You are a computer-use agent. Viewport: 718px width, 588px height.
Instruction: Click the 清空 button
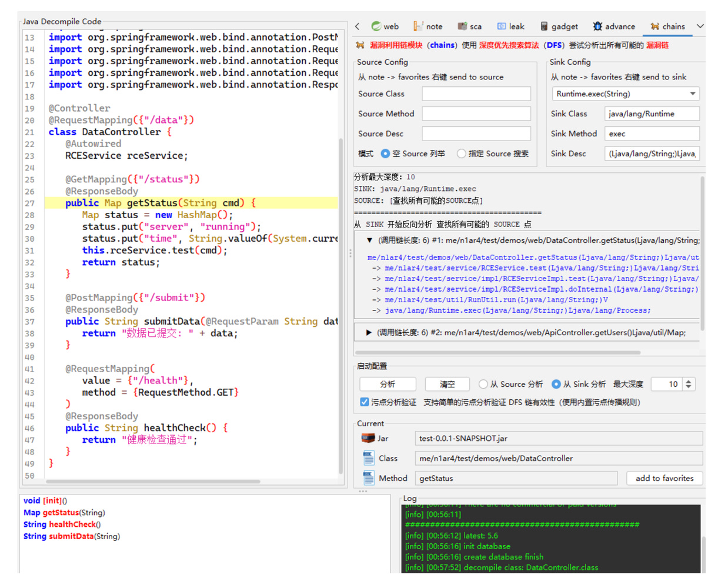[x=448, y=384]
